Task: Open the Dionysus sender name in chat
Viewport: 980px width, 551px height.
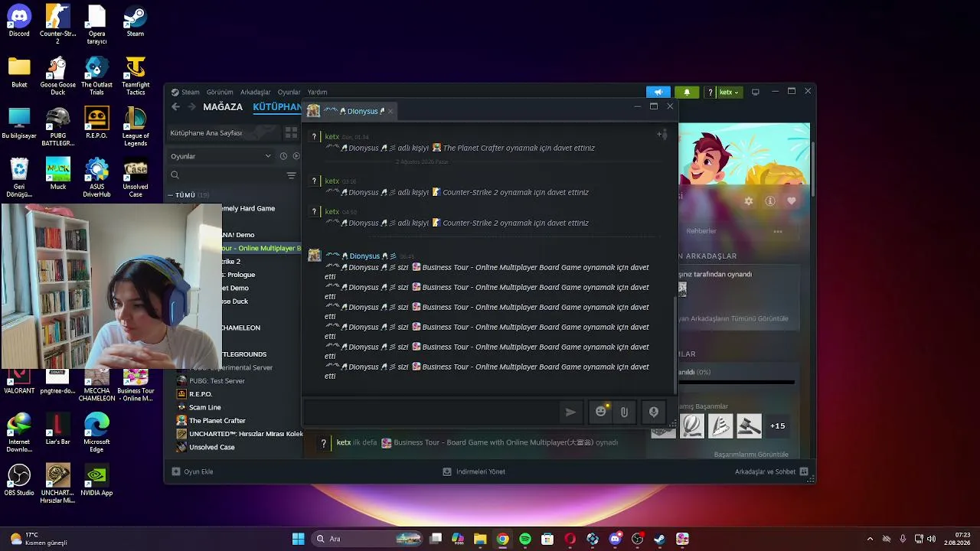Action: pyautogui.click(x=361, y=256)
